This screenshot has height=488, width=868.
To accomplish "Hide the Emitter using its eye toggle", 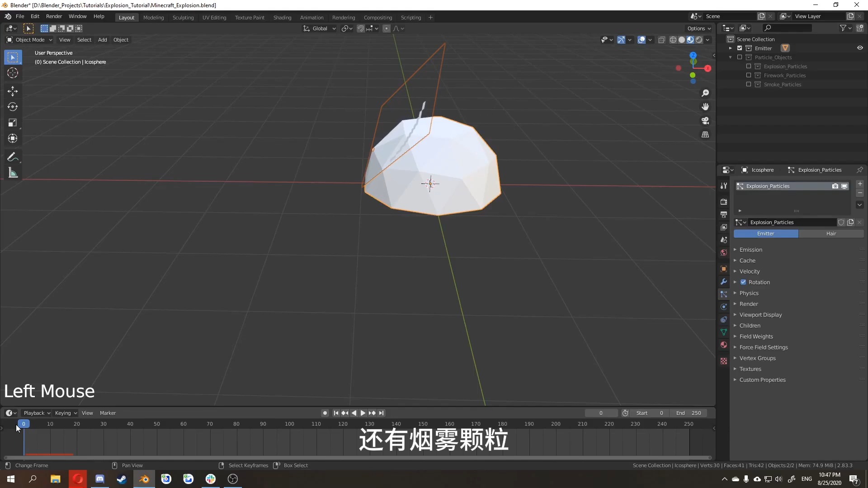I will click(x=860, y=47).
